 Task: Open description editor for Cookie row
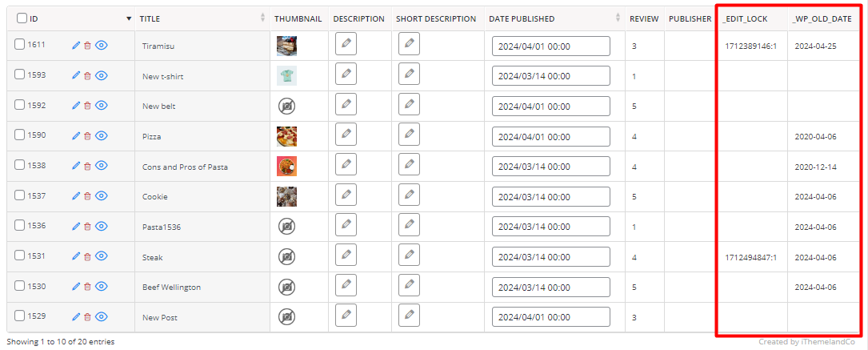(x=346, y=195)
